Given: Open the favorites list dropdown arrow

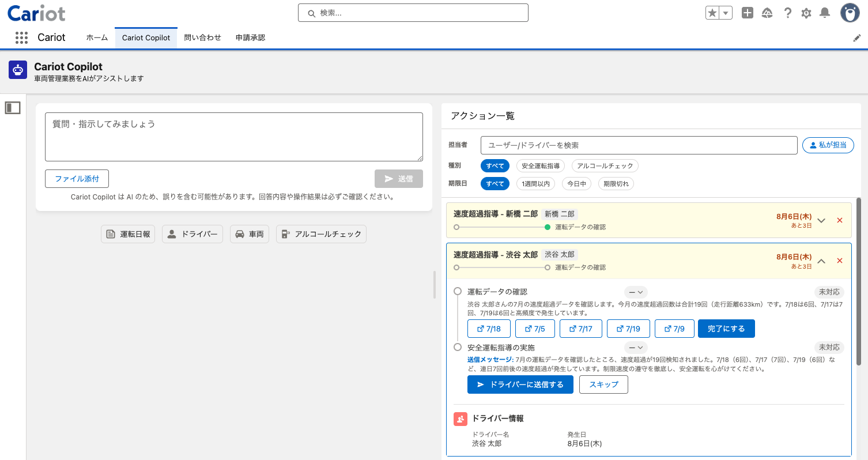Looking at the screenshot, I should click(726, 13).
